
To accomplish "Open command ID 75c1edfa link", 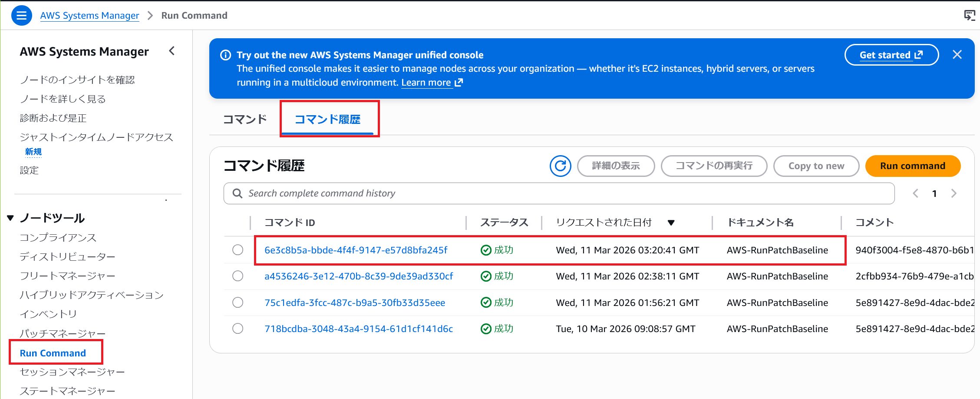I will [354, 303].
